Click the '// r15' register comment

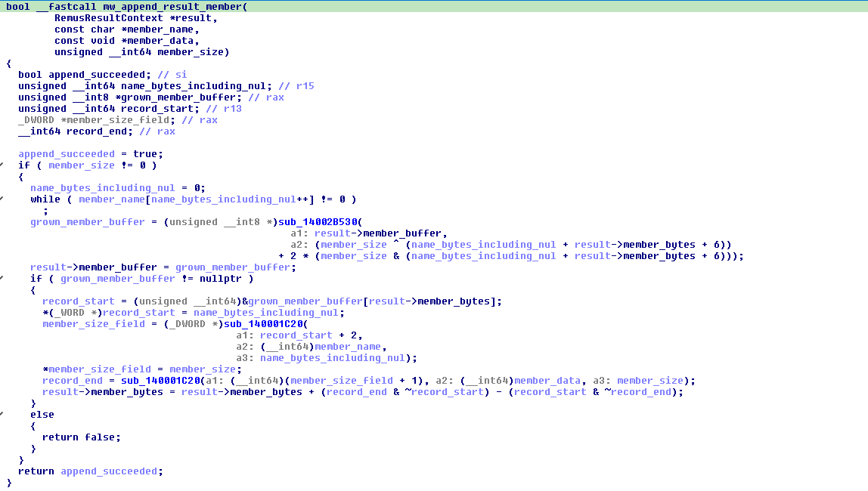click(296, 85)
